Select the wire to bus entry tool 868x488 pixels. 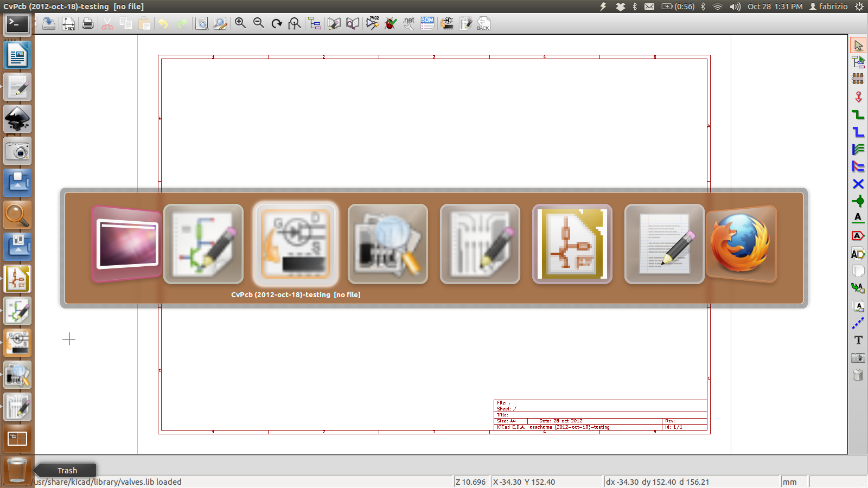858,149
